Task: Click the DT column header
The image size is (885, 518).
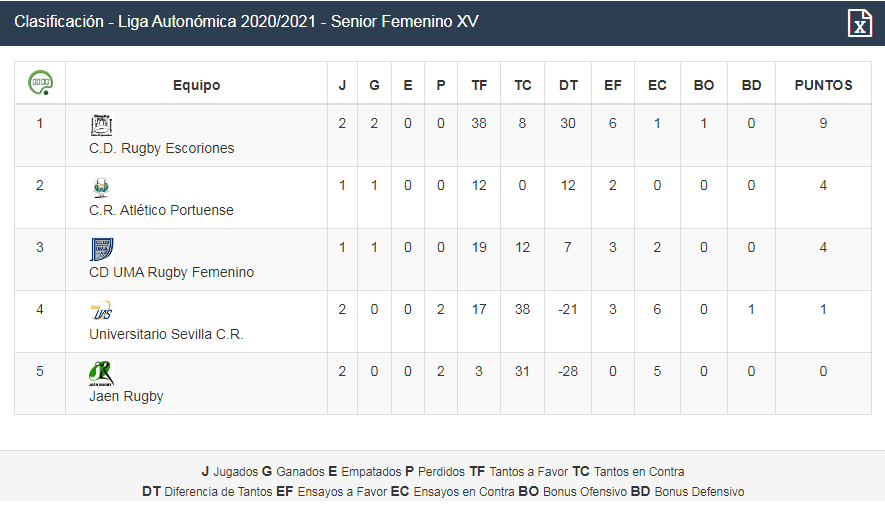Action: [568, 85]
